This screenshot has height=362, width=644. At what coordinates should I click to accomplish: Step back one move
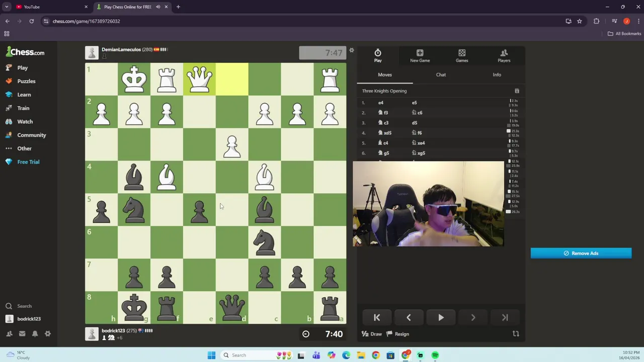(409, 318)
